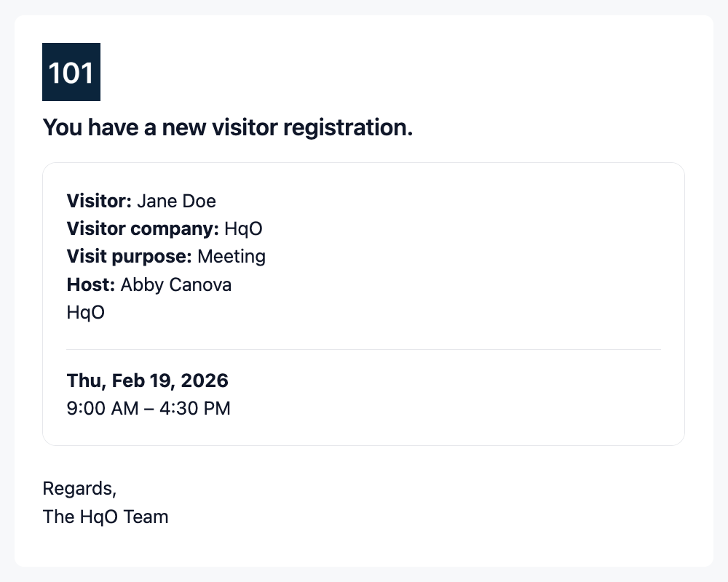Click the start time 9:00 AM
Image resolution: width=728 pixels, height=582 pixels.
[102, 408]
